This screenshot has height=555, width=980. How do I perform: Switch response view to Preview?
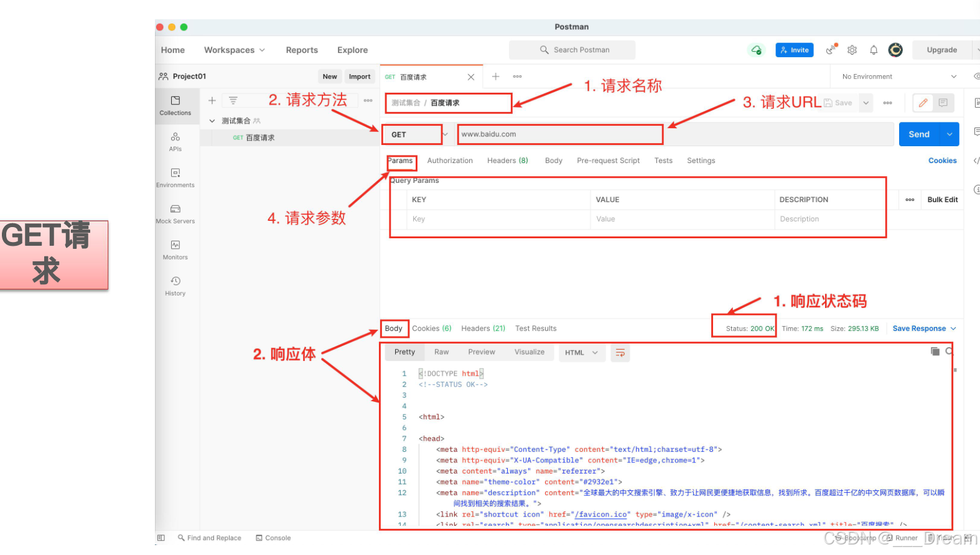pyautogui.click(x=482, y=352)
